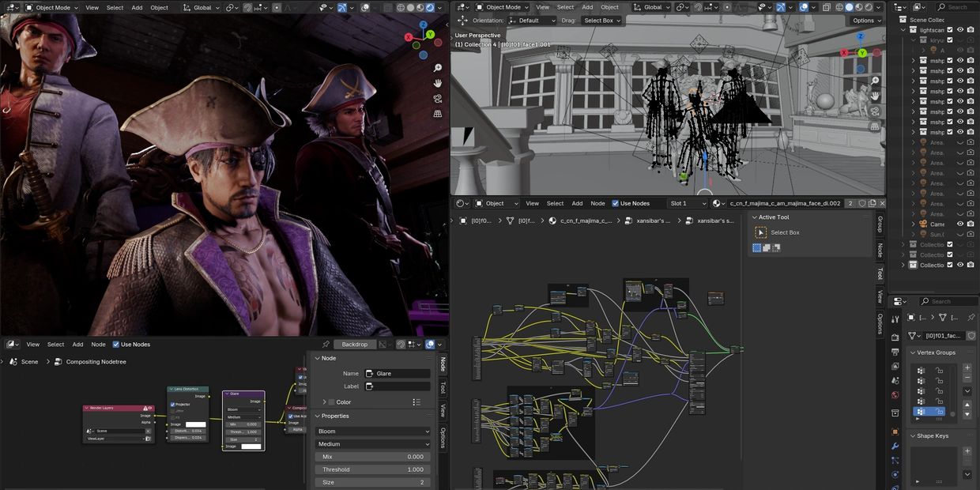Click the Glare node header in compositor
Screen dimensions: 980x490
[x=243, y=393]
